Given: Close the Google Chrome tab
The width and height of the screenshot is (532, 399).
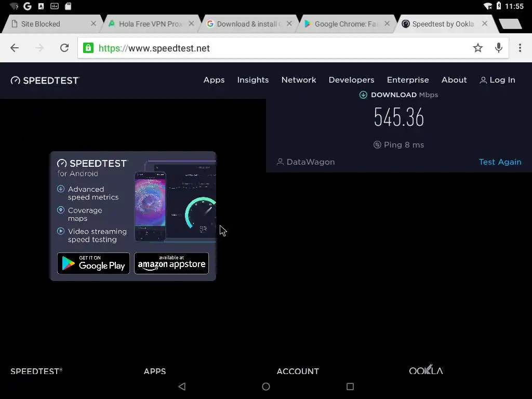Looking at the screenshot, I should 387,23.
